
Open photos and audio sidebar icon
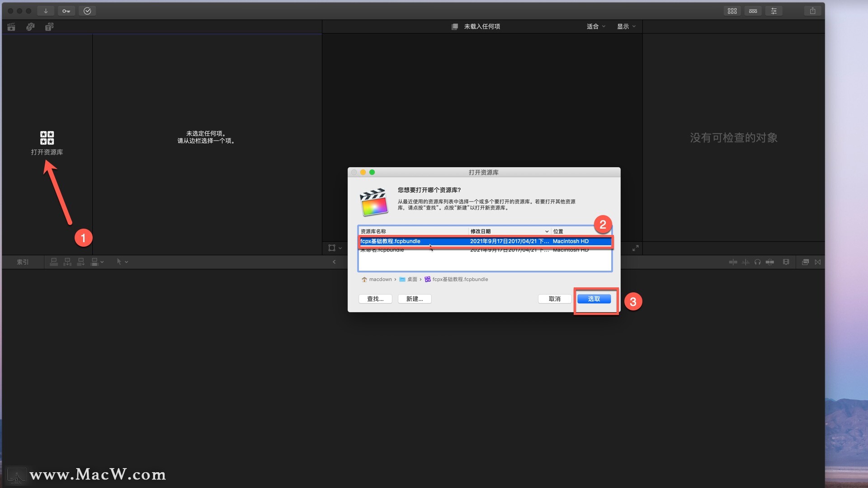(x=30, y=27)
